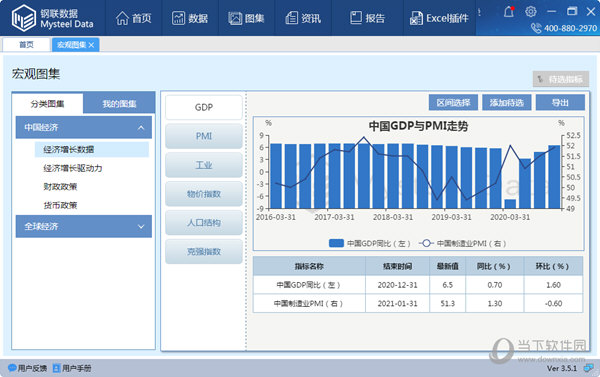The width and height of the screenshot is (600, 377).
Task: Click the 添加待选 button
Action: pyautogui.click(x=507, y=102)
